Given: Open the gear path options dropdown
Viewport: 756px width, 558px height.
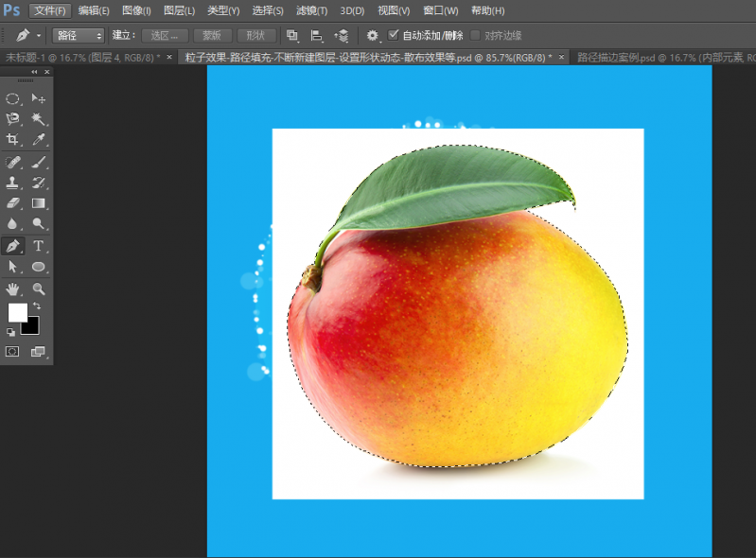Looking at the screenshot, I should 373,35.
